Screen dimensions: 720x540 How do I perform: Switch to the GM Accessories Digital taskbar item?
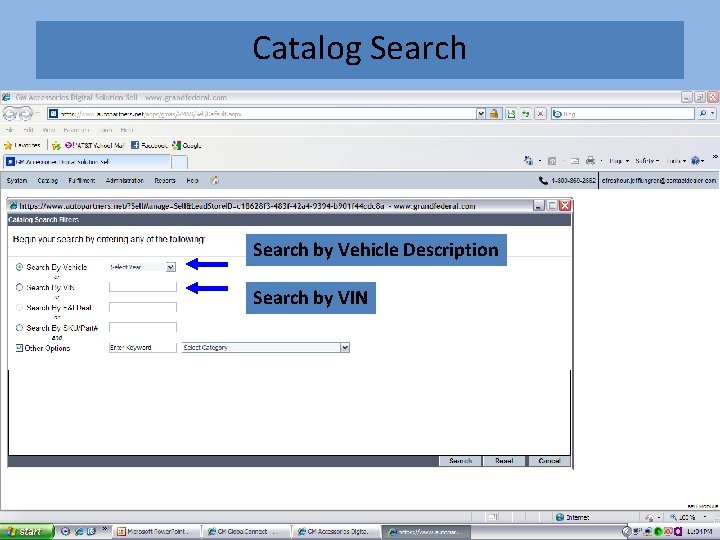(337, 532)
